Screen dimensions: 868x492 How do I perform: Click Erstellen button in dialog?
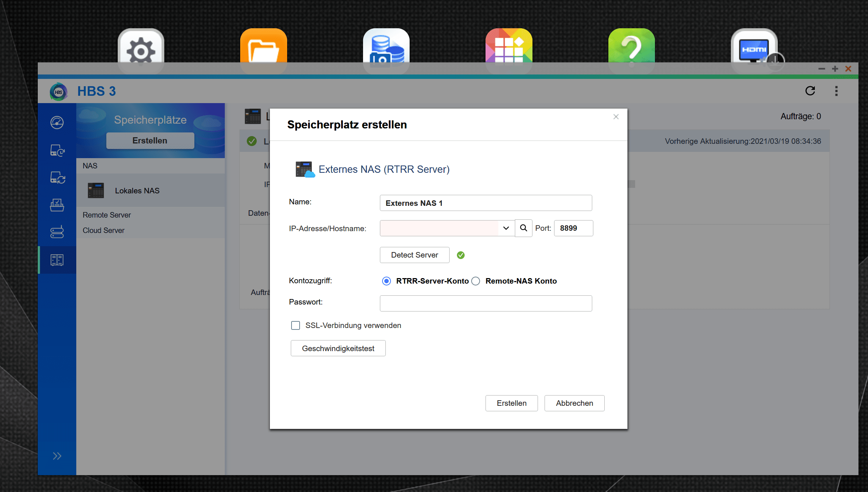(512, 403)
